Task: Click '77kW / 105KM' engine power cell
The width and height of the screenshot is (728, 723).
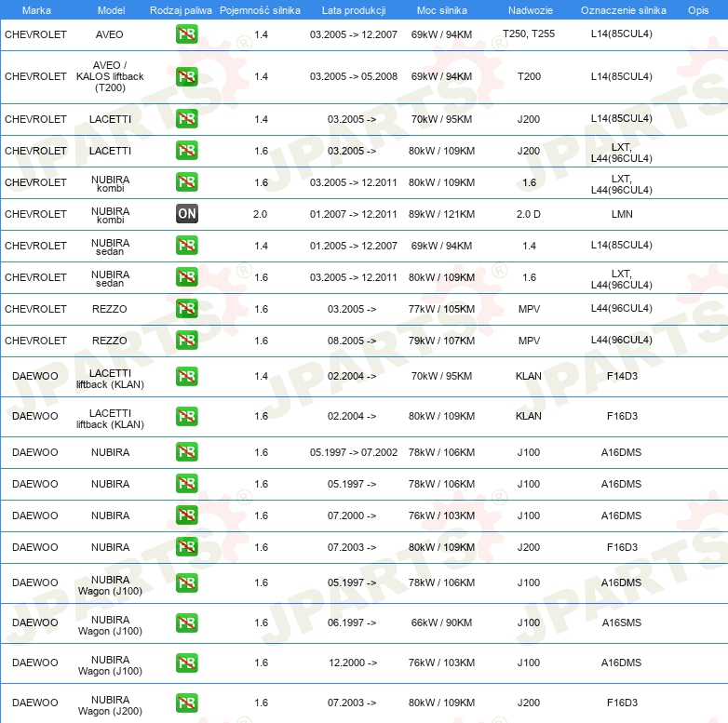Action: 441,309
